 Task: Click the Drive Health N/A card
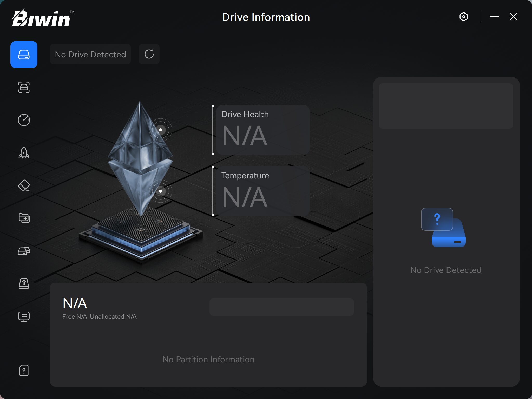[x=262, y=130]
